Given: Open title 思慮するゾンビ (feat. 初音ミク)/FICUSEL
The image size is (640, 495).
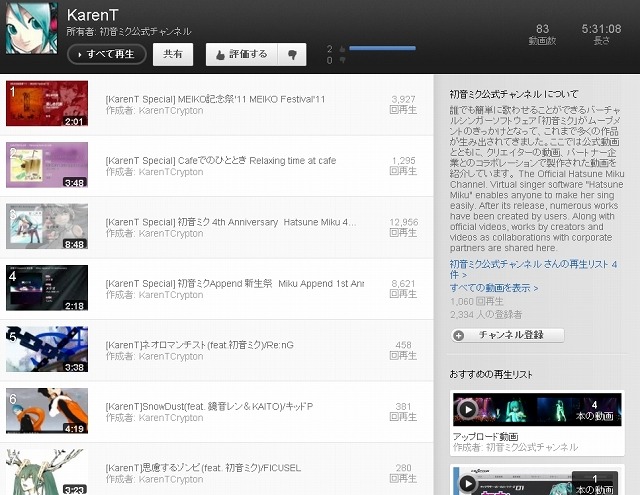Looking at the screenshot, I should pyautogui.click(x=203, y=468).
